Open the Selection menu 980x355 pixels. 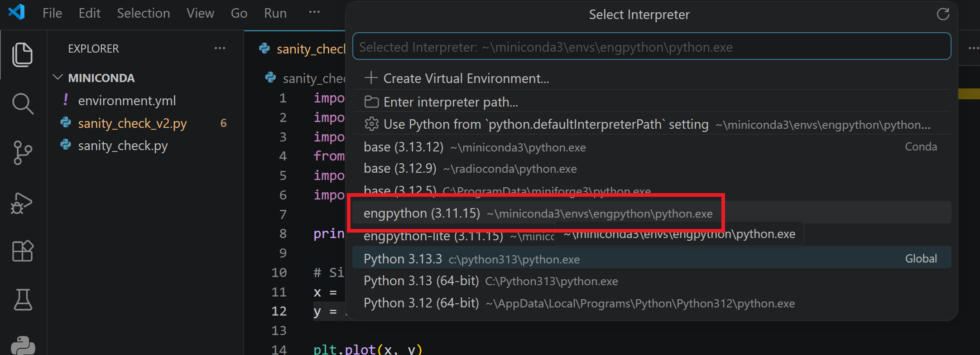click(143, 13)
